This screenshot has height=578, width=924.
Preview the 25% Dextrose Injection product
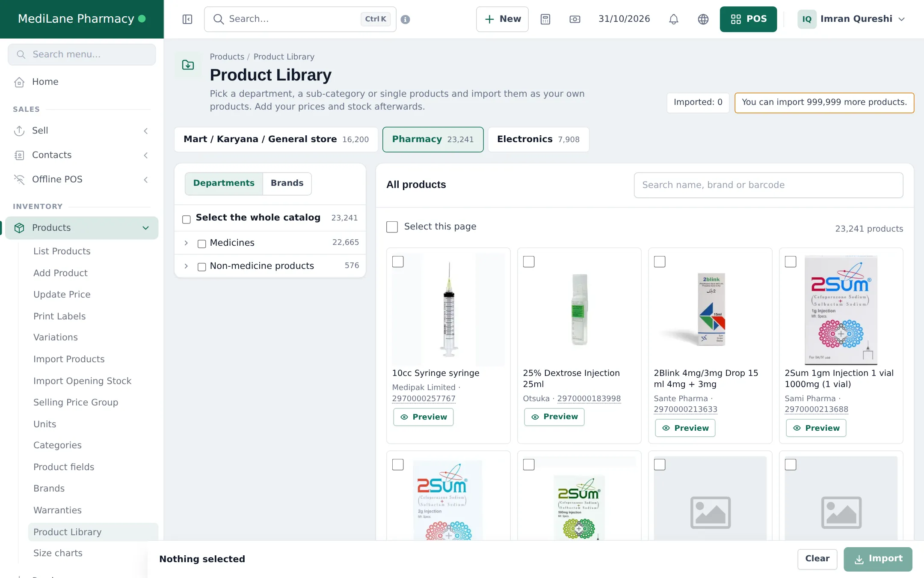pyautogui.click(x=554, y=417)
